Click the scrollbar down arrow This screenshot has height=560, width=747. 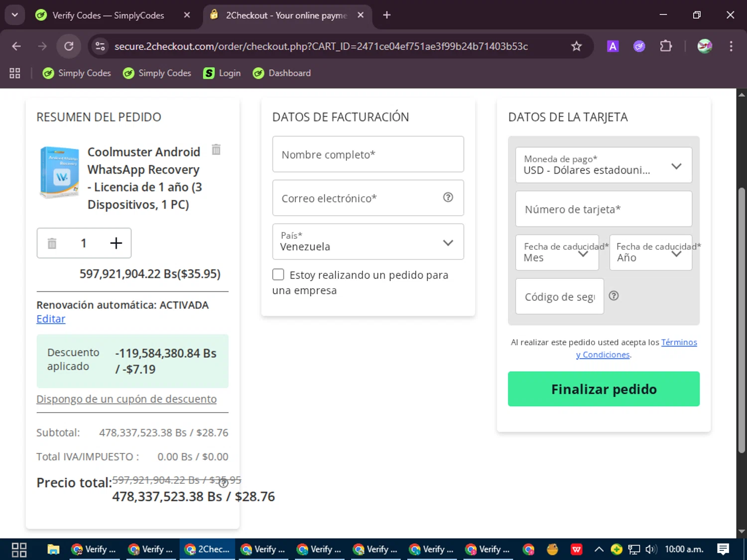tap(742, 532)
